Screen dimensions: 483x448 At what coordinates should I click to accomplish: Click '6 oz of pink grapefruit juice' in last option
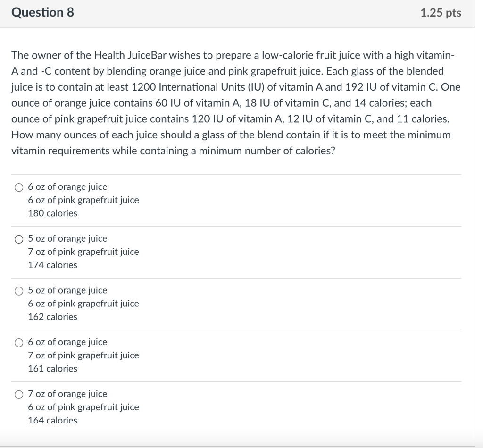83,407
